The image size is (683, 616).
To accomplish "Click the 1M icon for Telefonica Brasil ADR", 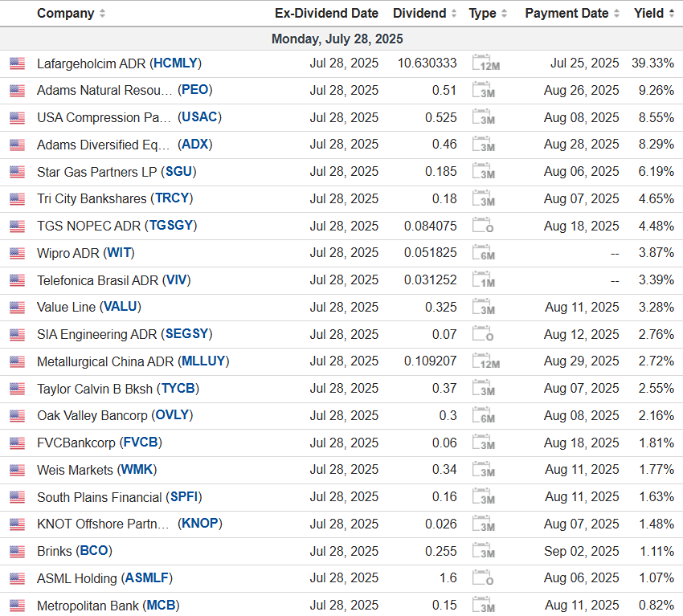I will [x=483, y=280].
